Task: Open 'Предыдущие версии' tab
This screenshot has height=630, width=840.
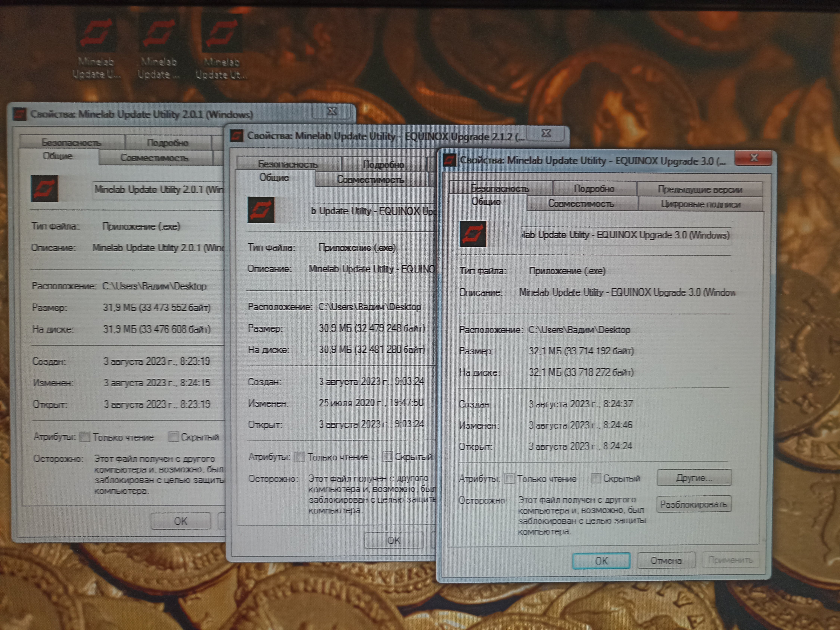Action: pos(699,189)
